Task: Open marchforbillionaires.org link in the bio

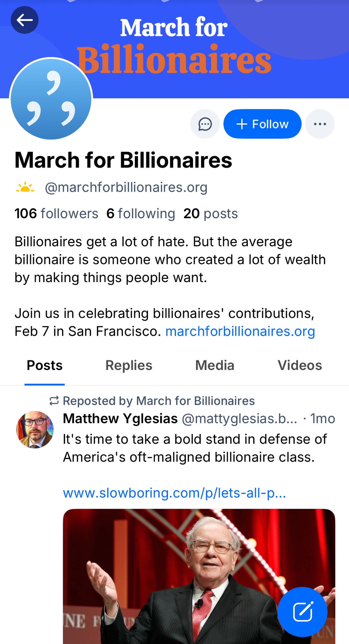Action: pyautogui.click(x=240, y=331)
